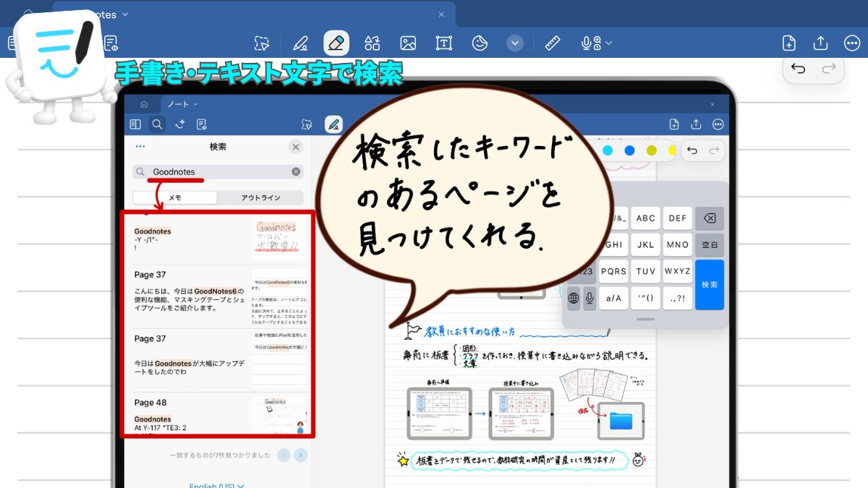The width and height of the screenshot is (868, 488).
Task: Go Home in the iPad screenshot
Action: point(144,105)
